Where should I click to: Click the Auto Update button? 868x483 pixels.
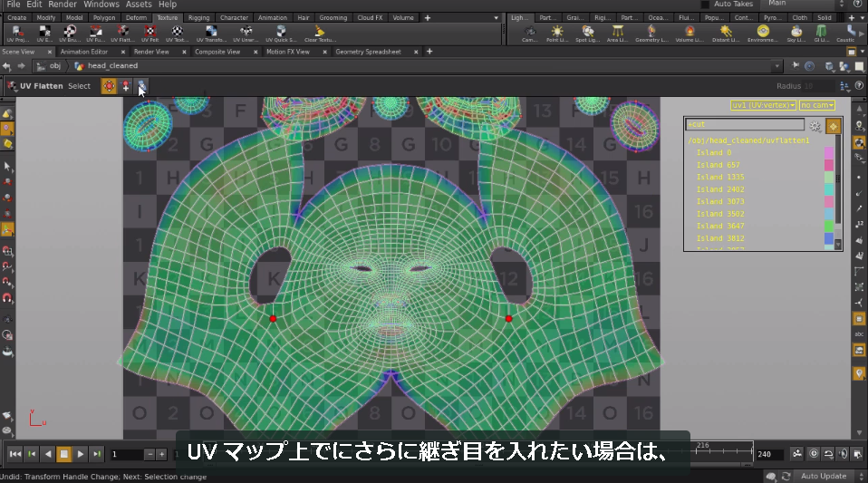(824, 477)
